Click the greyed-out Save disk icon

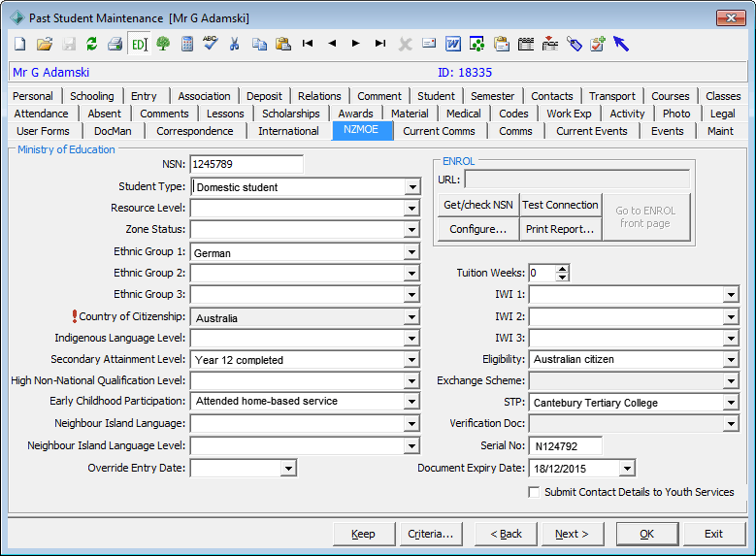69,44
